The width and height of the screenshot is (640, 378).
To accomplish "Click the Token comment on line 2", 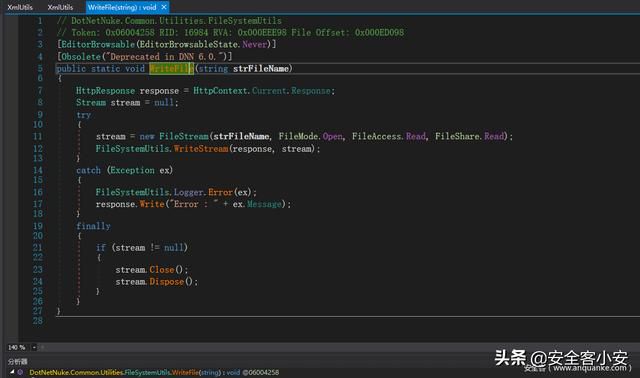I will (x=230, y=32).
